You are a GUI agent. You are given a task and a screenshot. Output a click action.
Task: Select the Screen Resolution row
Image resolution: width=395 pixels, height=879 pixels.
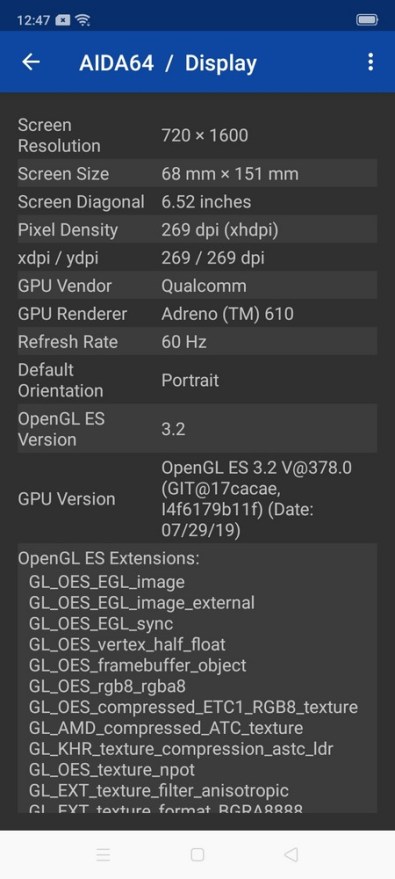(x=197, y=135)
